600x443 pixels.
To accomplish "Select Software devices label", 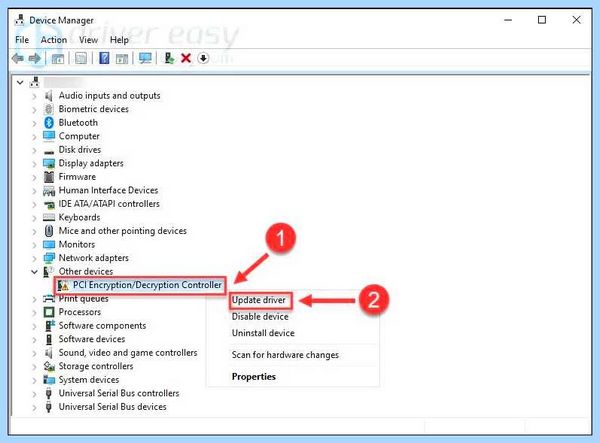I will (x=92, y=339).
